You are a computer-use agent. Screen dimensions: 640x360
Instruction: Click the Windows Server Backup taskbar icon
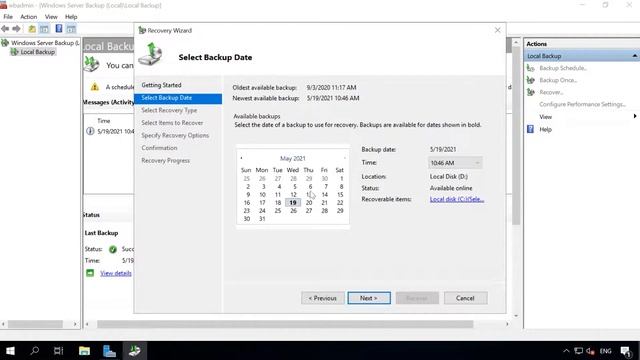(x=135, y=351)
